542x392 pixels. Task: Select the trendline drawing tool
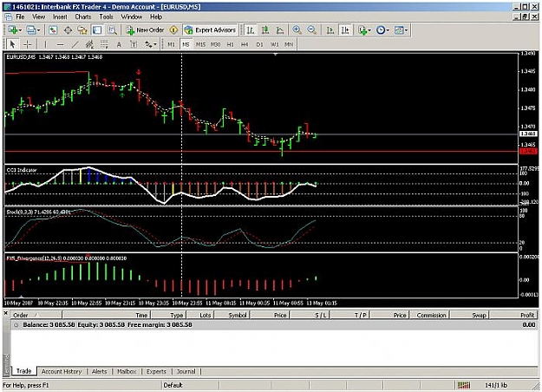point(75,44)
